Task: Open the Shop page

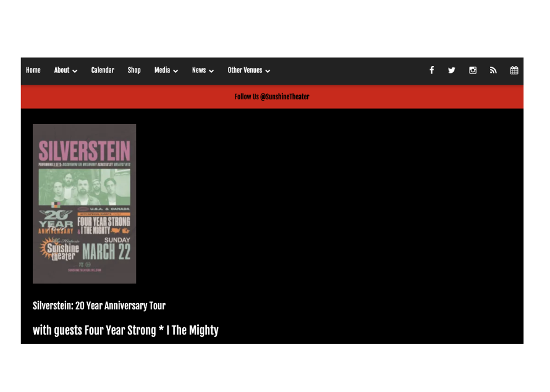Action: [x=134, y=70]
